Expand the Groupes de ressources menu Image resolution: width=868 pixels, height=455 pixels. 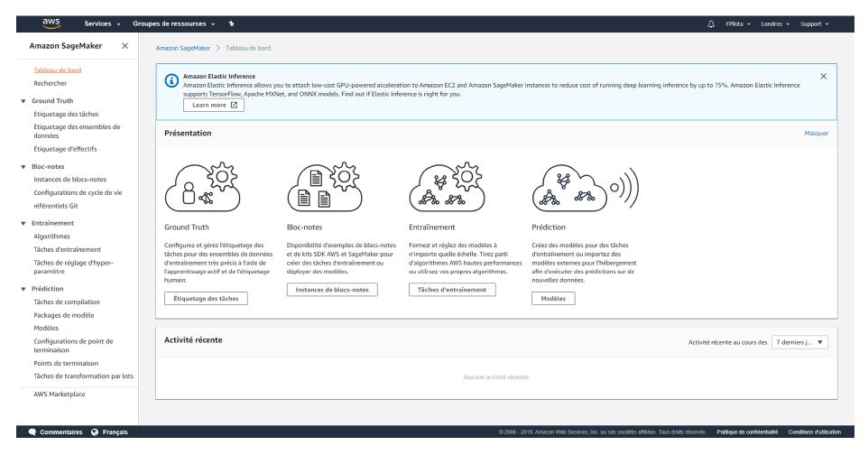(174, 23)
